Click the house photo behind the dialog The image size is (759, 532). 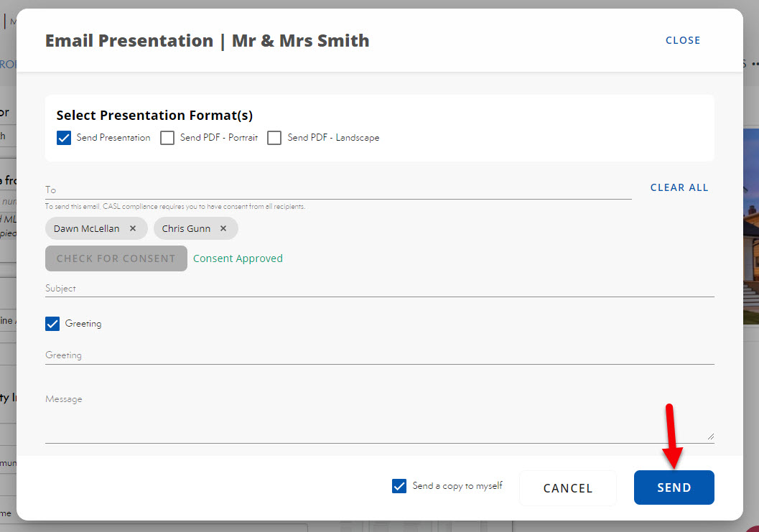point(750,230)
